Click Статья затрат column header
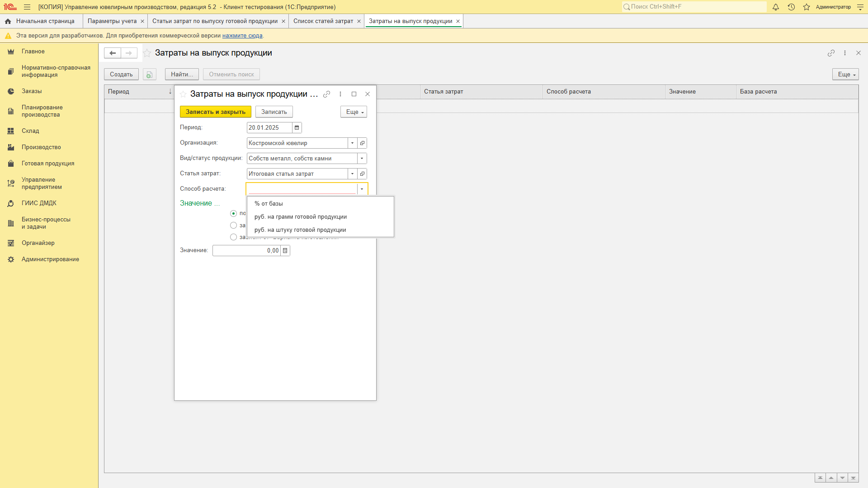Image resolution: width=868 pixels, height=488 pixels. coord(481,92)
